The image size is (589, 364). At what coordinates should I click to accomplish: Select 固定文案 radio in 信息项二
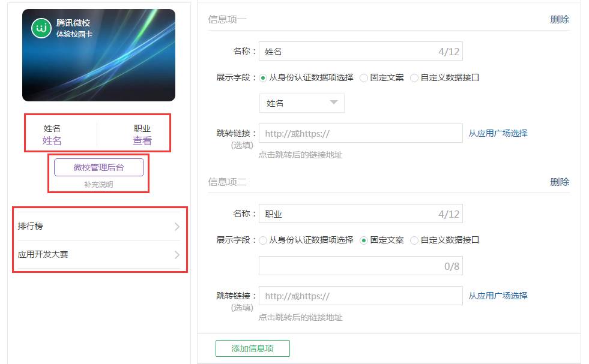(x=364, y=240)
